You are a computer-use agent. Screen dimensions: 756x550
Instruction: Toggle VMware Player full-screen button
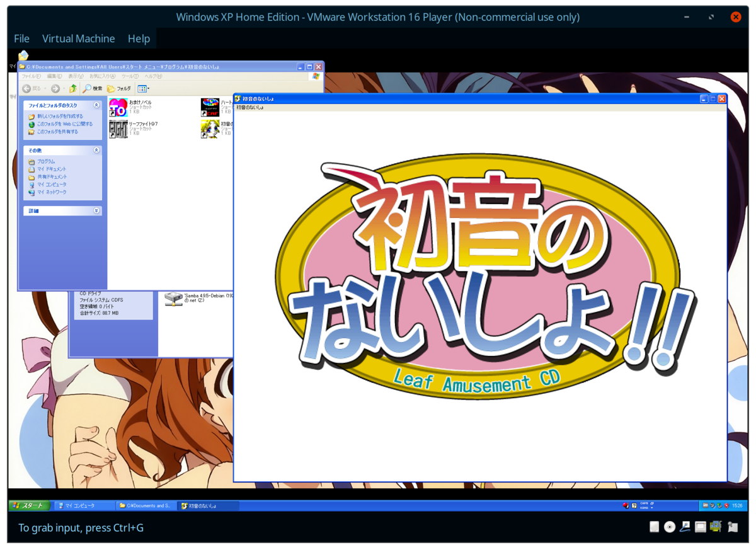coord(711,17)
